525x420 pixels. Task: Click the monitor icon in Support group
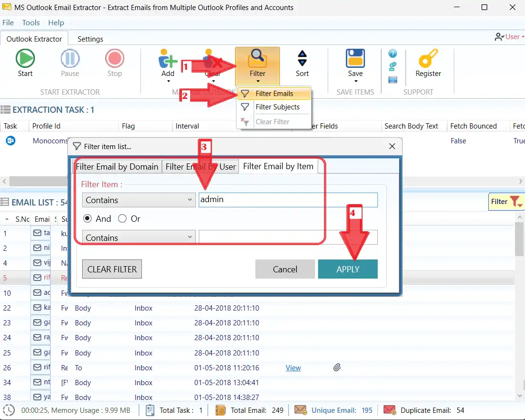pyautogui.click(x=392, y=80)
